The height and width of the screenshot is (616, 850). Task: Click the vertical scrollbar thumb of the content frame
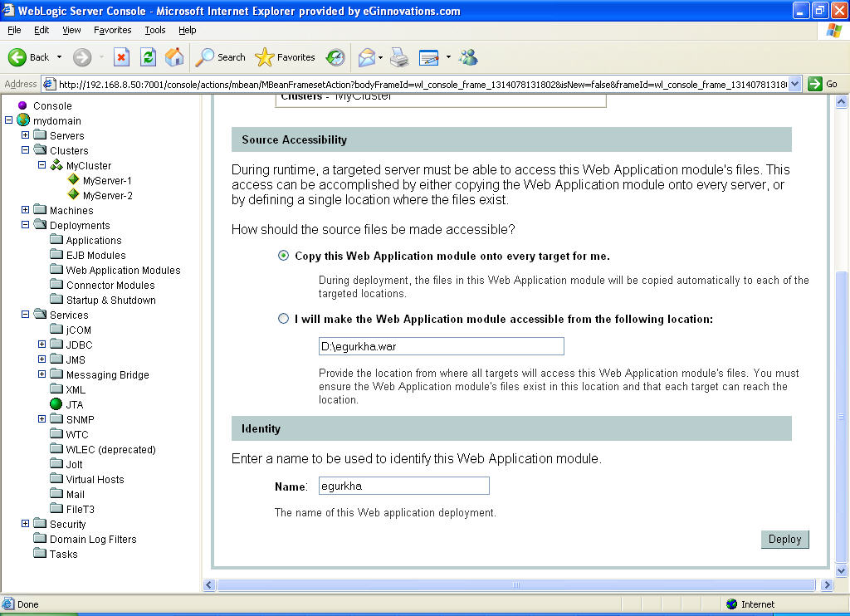tap(841, 417)
